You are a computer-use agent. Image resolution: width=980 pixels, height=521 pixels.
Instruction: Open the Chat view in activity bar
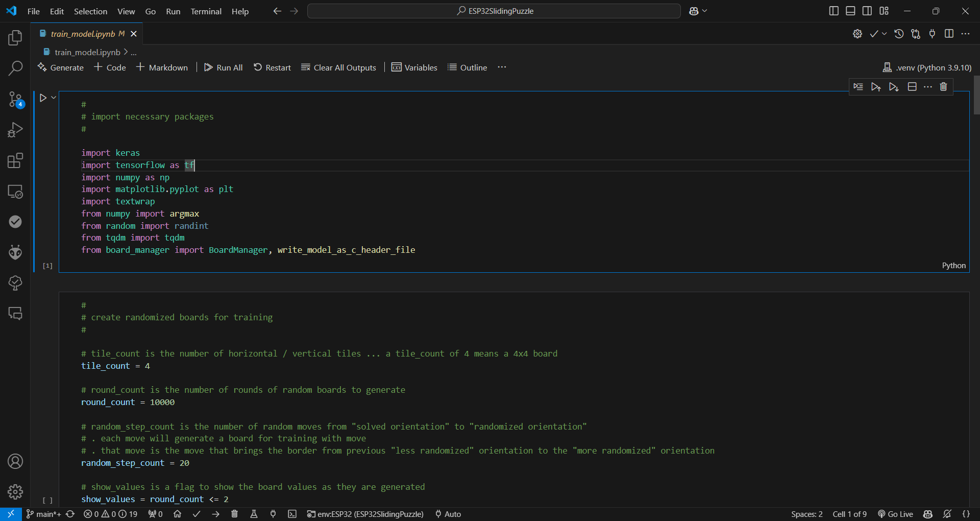(x=15, y=313)
